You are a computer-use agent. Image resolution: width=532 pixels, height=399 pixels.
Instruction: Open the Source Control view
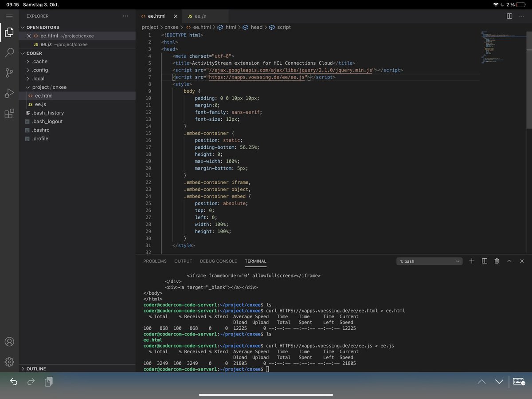coord(9,73)
